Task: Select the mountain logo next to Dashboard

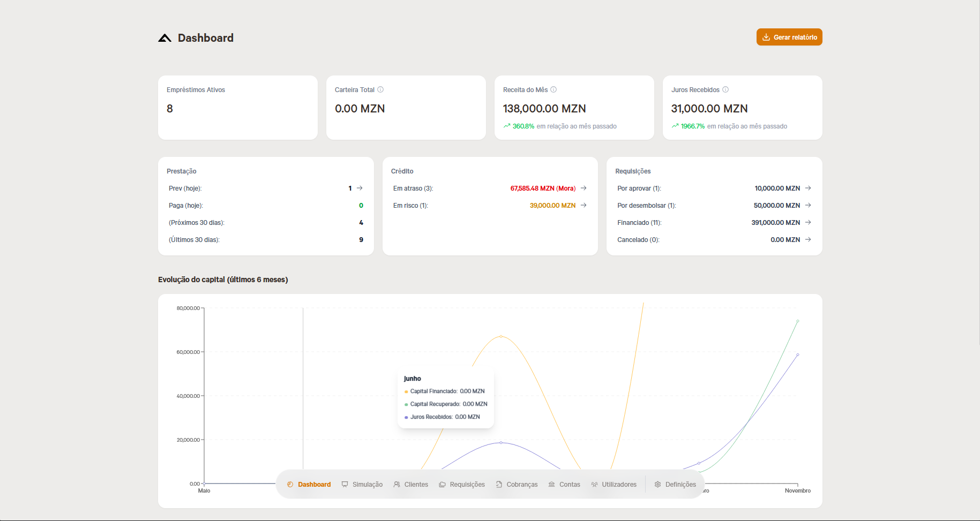Action: point(163,38)
